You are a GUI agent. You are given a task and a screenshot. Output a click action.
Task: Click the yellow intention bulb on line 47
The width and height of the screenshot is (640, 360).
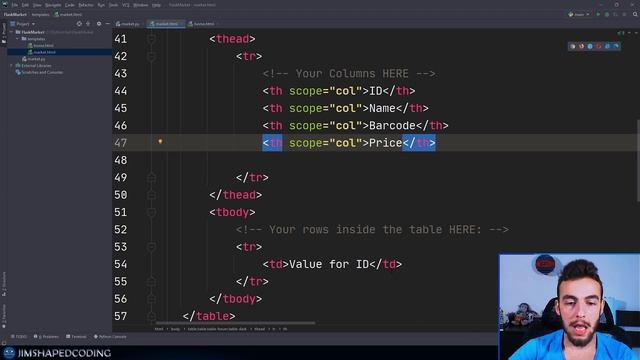pos(160,141)
